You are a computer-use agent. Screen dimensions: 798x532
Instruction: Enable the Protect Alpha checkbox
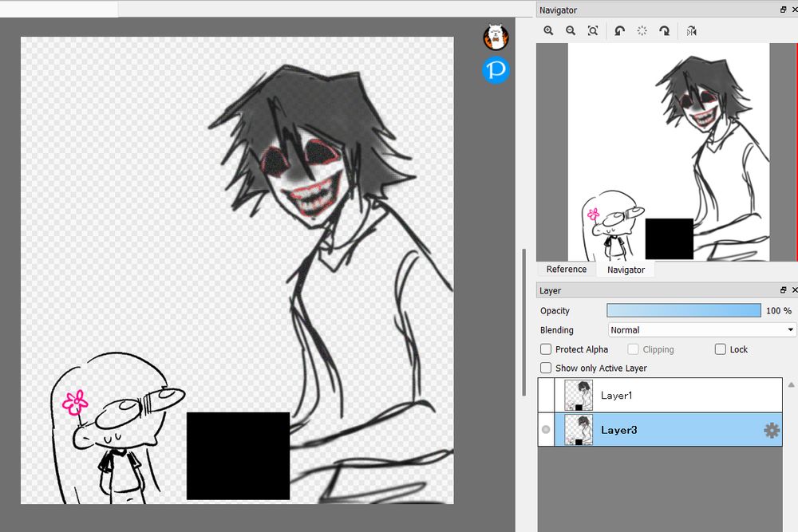coord(546,349)
